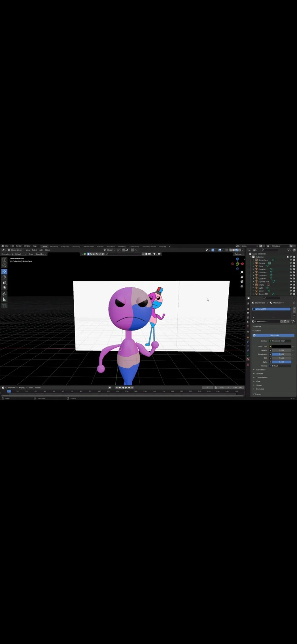This screenshot has height=644, width=297.
Task: Click the Material.019 slot in list
Action: (271, 309)
